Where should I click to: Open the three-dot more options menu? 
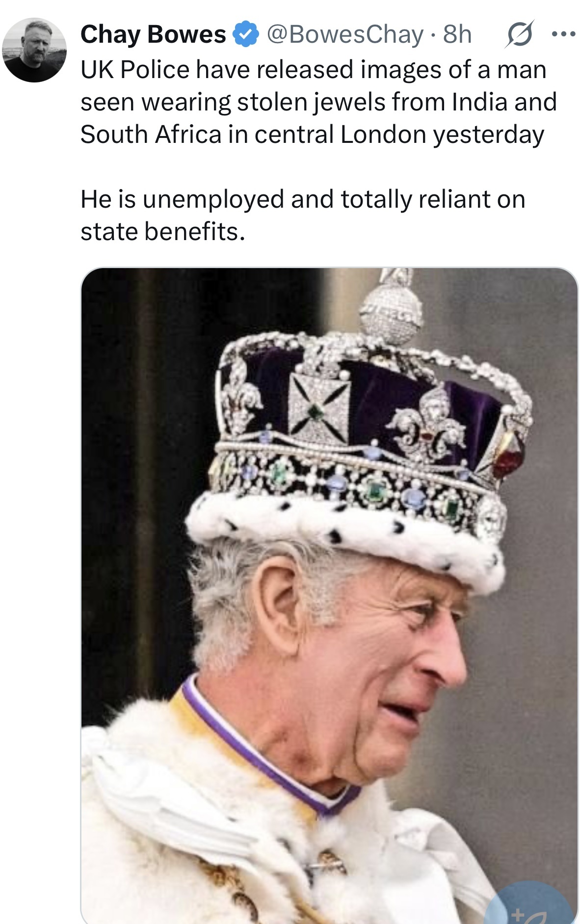pyautogui.click(x=563, y=34)
